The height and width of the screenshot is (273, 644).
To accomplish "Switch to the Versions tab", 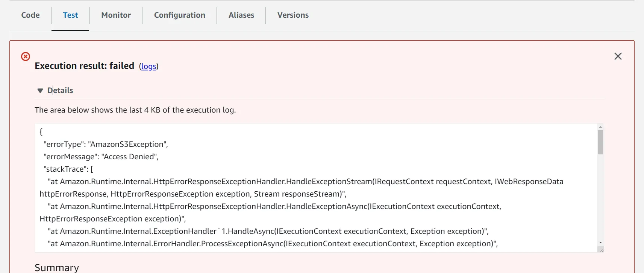I will 293,15.
